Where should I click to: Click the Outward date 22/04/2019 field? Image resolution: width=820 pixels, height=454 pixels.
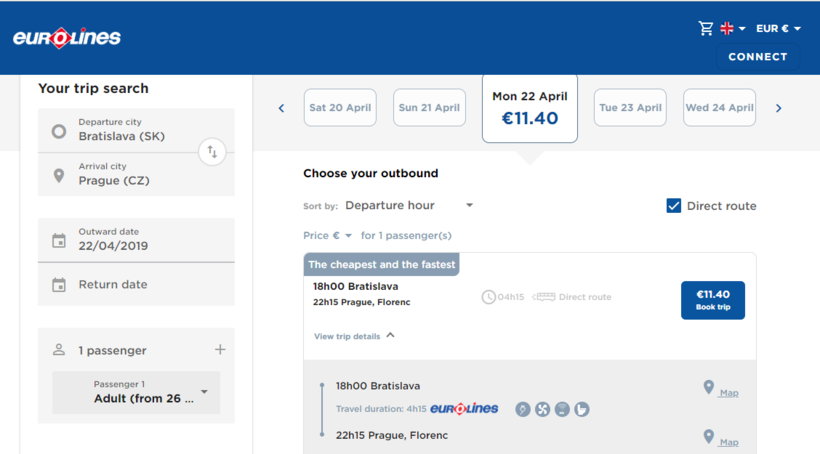point(136,240)
